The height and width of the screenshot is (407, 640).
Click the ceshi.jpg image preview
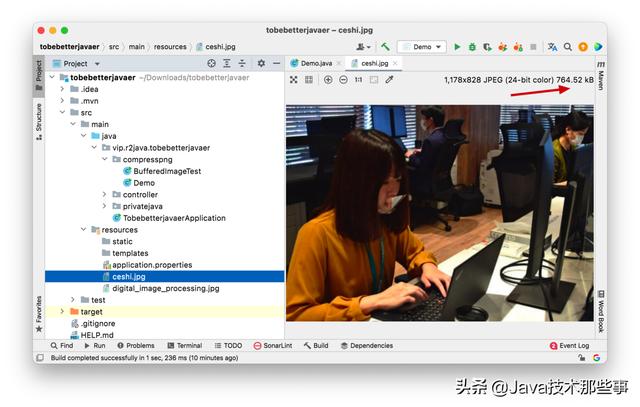coord(440,213)
